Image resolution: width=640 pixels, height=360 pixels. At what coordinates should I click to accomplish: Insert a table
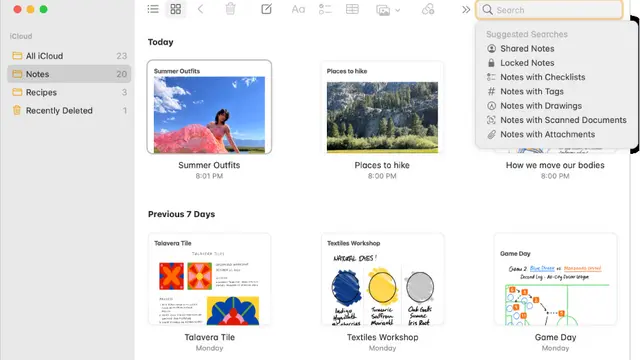click(x=352, y=9)
